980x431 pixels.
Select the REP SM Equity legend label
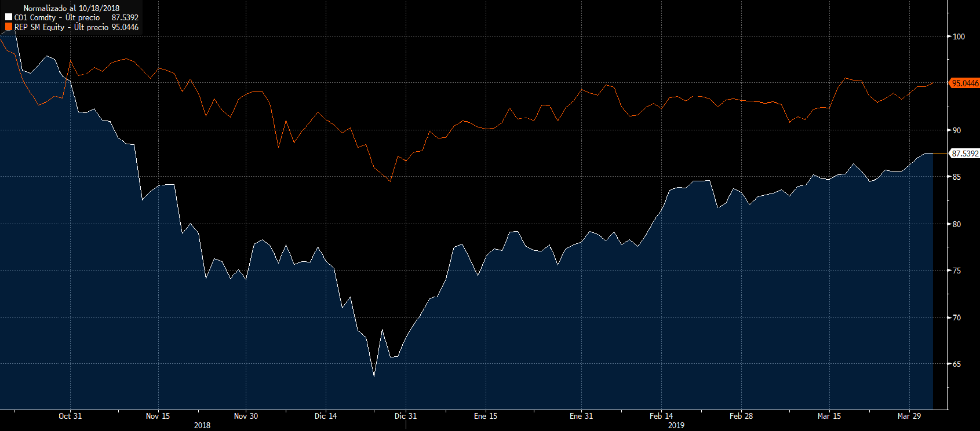click(61, 27)
